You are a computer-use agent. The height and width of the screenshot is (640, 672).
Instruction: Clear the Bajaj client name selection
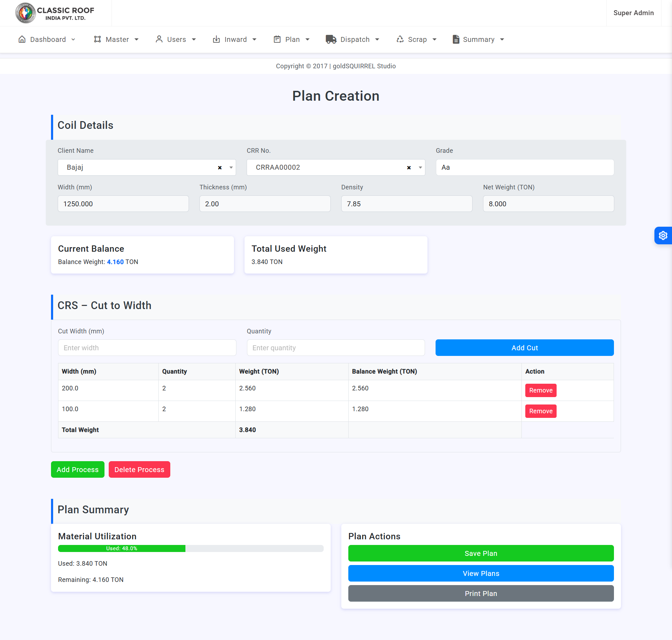[220, 168]
